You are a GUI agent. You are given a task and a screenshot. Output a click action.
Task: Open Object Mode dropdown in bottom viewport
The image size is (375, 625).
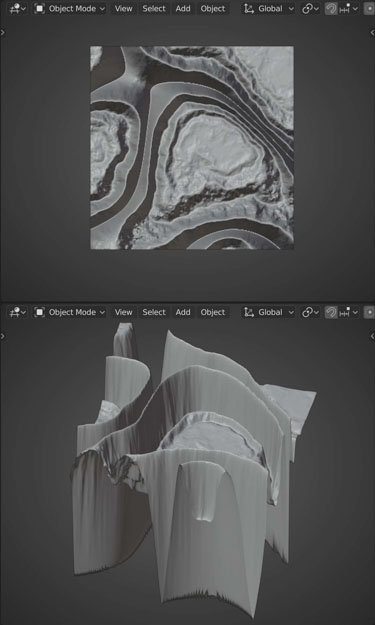click(70, 312)
